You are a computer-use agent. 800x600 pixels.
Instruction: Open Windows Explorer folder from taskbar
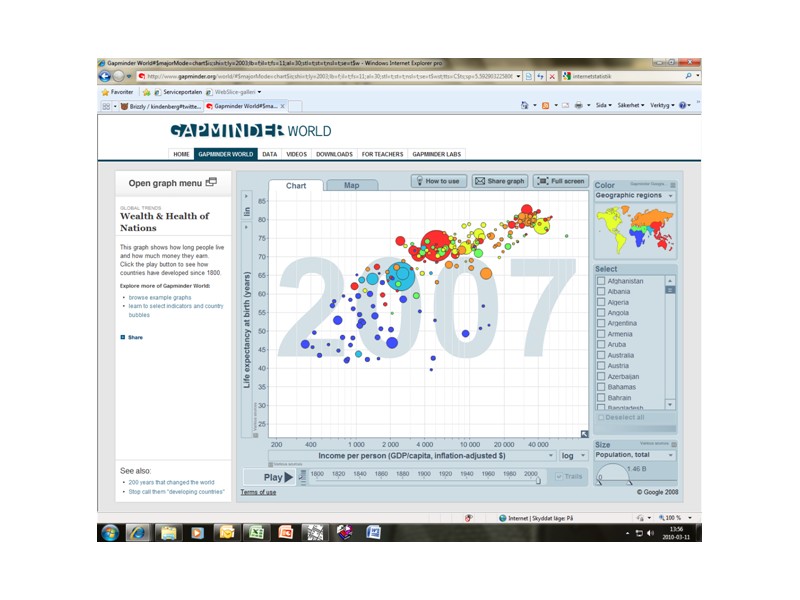pos(168,533)
